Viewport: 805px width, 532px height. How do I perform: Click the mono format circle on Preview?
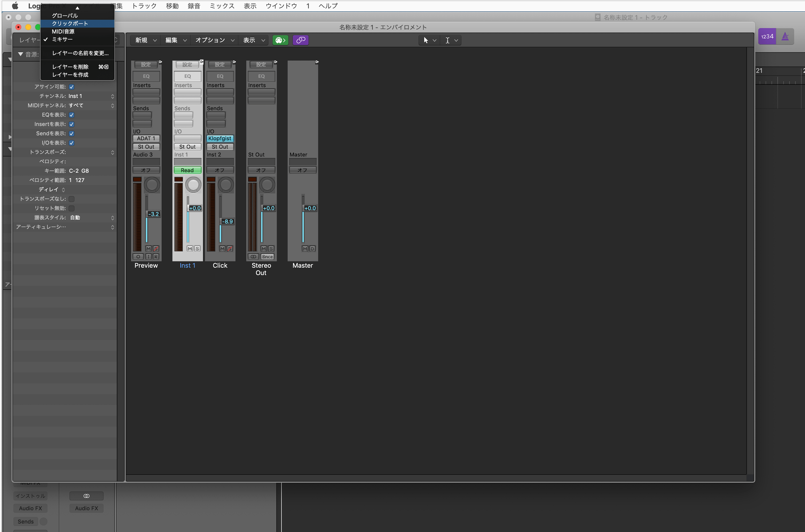[138, 257]
